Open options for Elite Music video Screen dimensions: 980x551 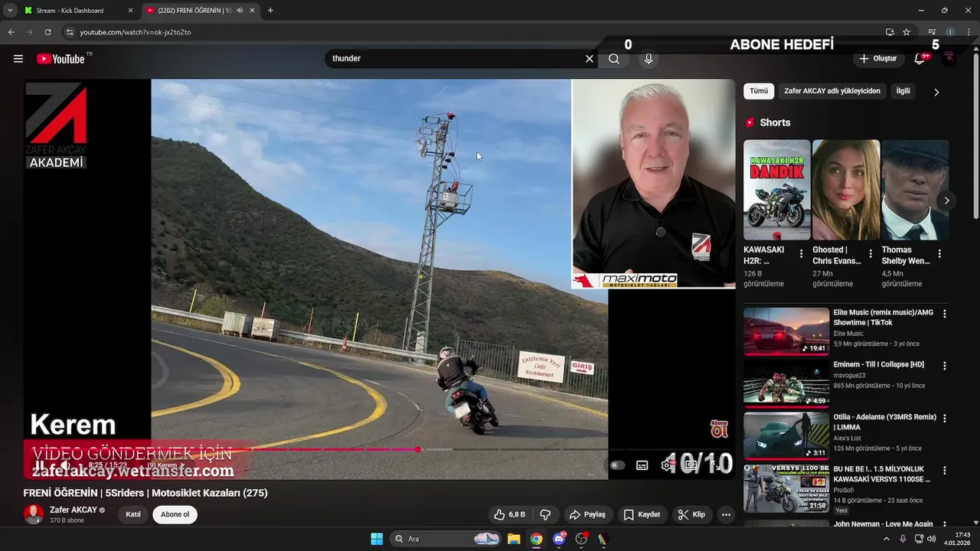[945, 314]
